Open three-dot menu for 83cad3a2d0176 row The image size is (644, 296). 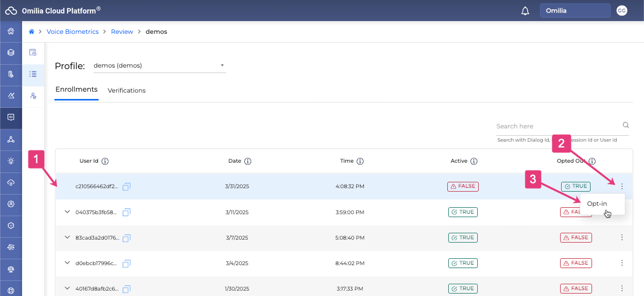coord(622,238)
